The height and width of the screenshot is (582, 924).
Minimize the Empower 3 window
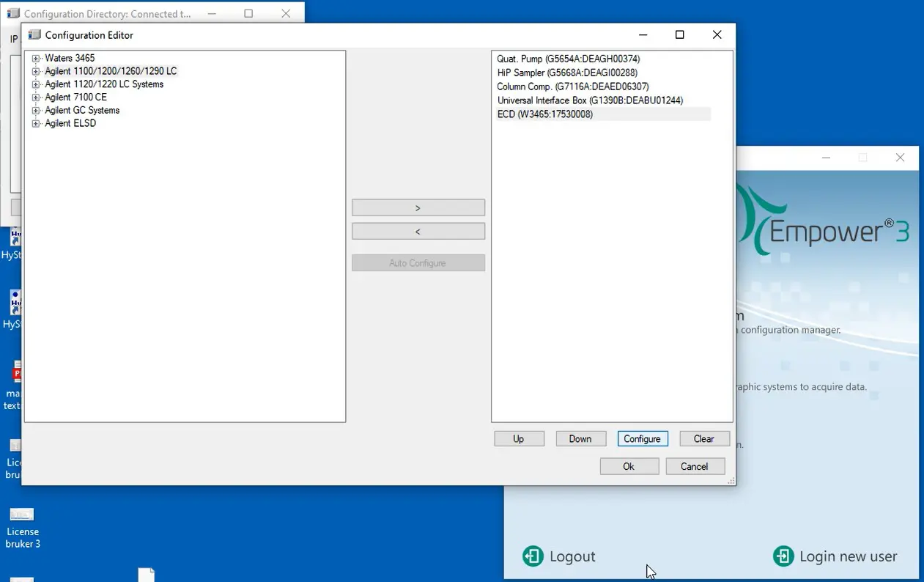(827, 158)
